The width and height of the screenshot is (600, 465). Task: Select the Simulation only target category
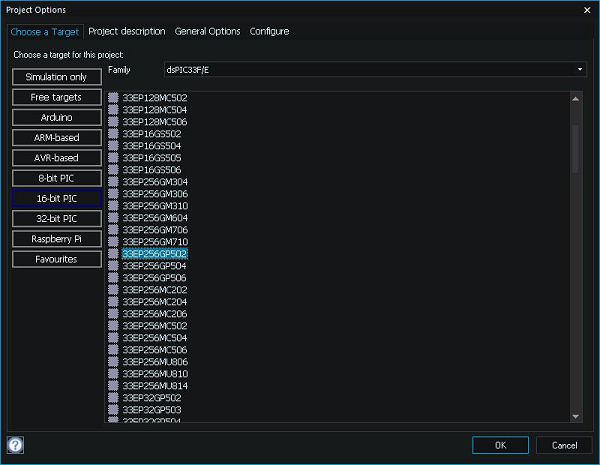(x=57, y=77)
